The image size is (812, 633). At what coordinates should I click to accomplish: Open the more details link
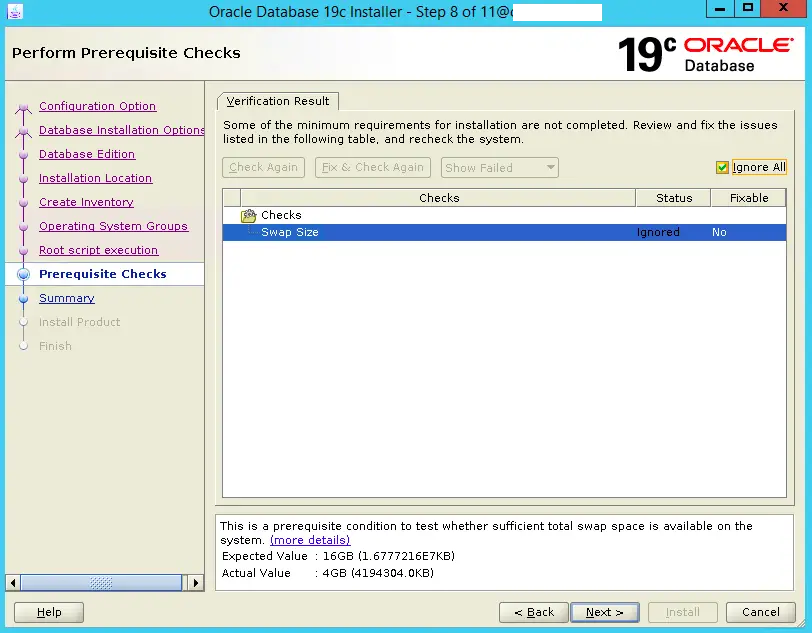point(310,540)
